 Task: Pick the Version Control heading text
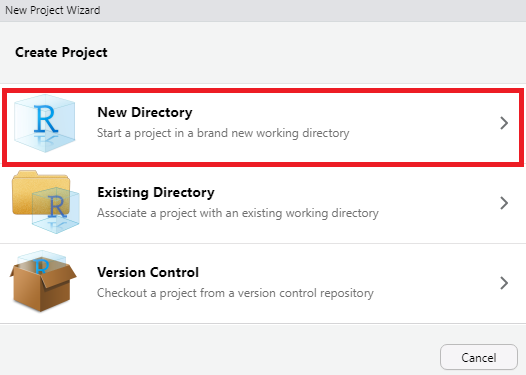[148, 272]
